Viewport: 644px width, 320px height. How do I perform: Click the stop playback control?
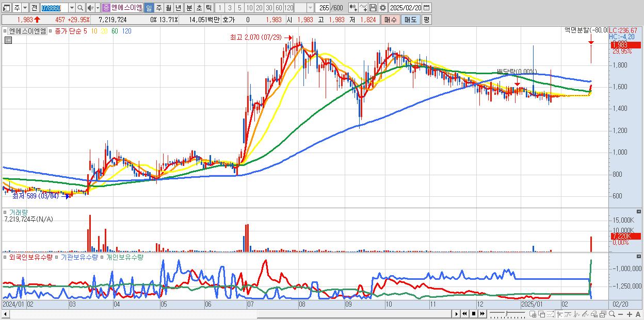474,314
